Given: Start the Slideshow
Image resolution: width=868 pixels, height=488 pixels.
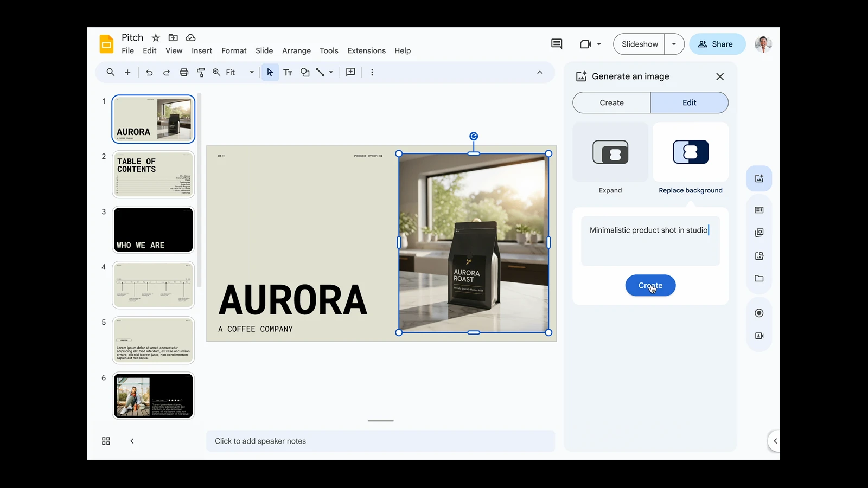Looking at the screenshot, I should pyautogui.click(x=640, y=44).
